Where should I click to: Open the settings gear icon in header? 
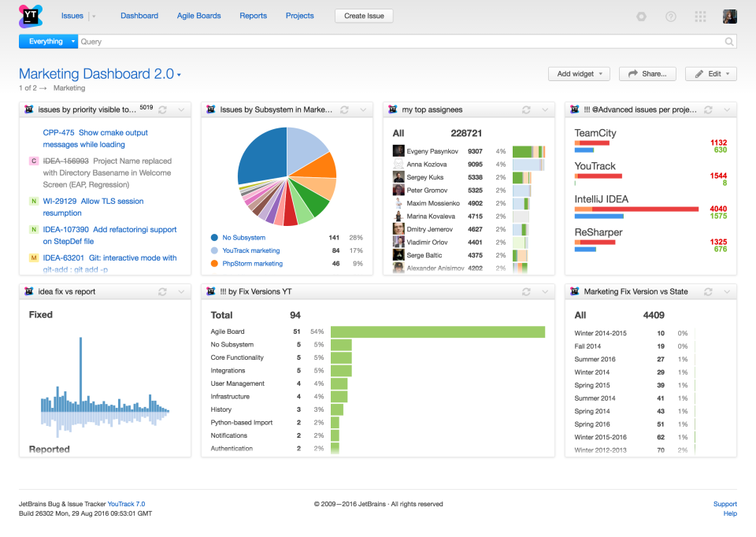641,17
